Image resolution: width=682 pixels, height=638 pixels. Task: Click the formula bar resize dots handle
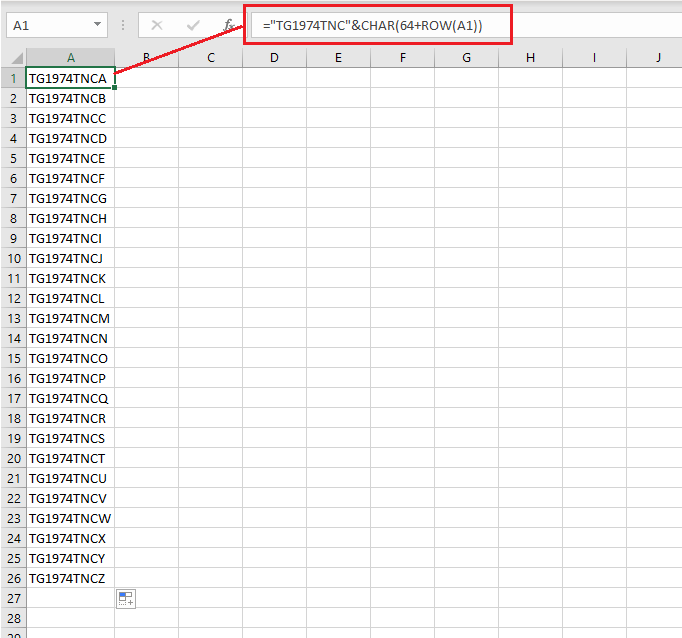point(123,25)
